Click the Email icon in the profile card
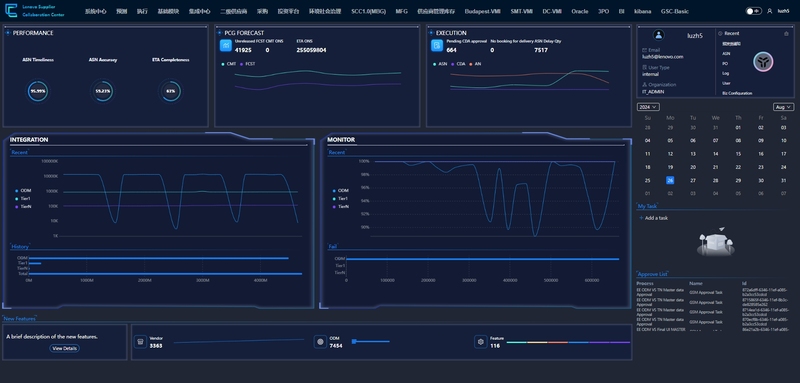800x383 pixels. (644, 50)
